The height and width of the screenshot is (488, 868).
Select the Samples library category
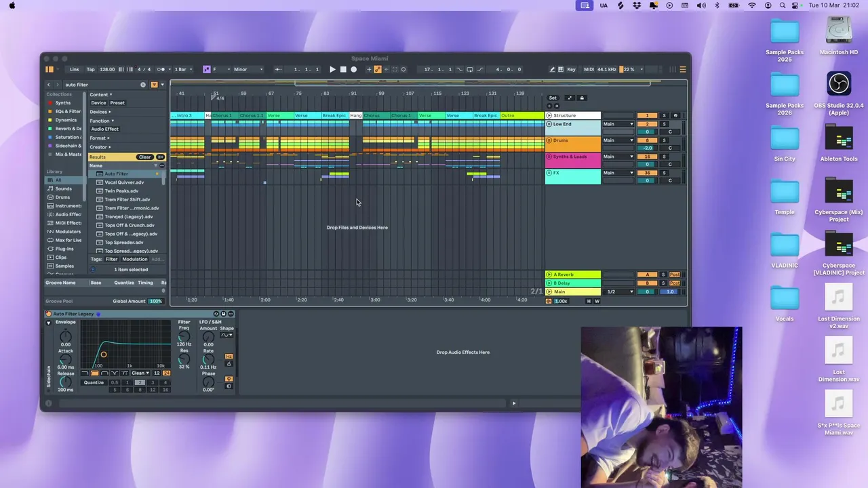point(64,266)
